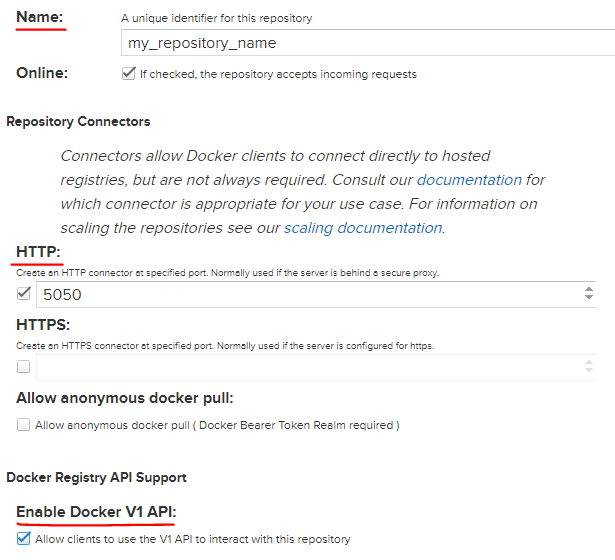The height and width of the screenshot is (560, 615).
Task: Click 'Enable Docker V1 API:' label
Action: [96, 512]
